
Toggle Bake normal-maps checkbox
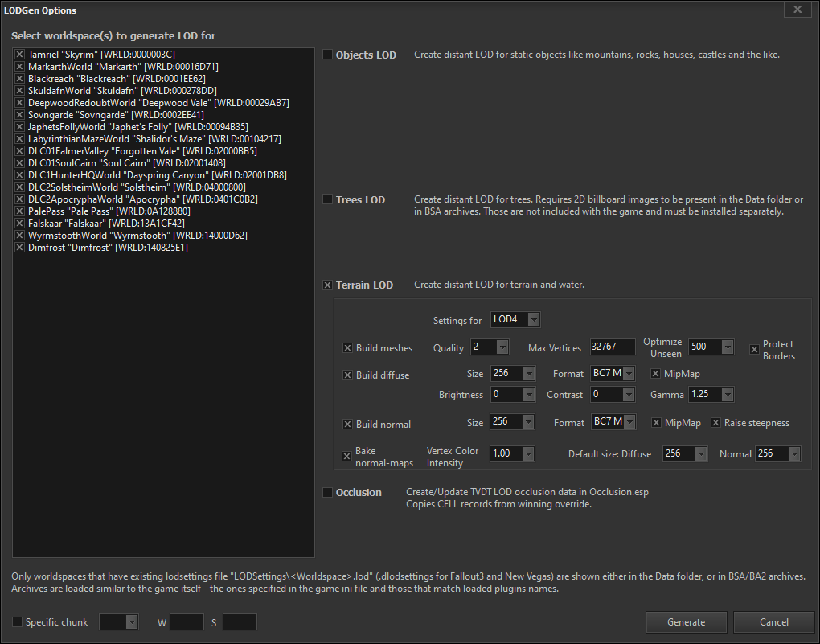coord(346,456)
